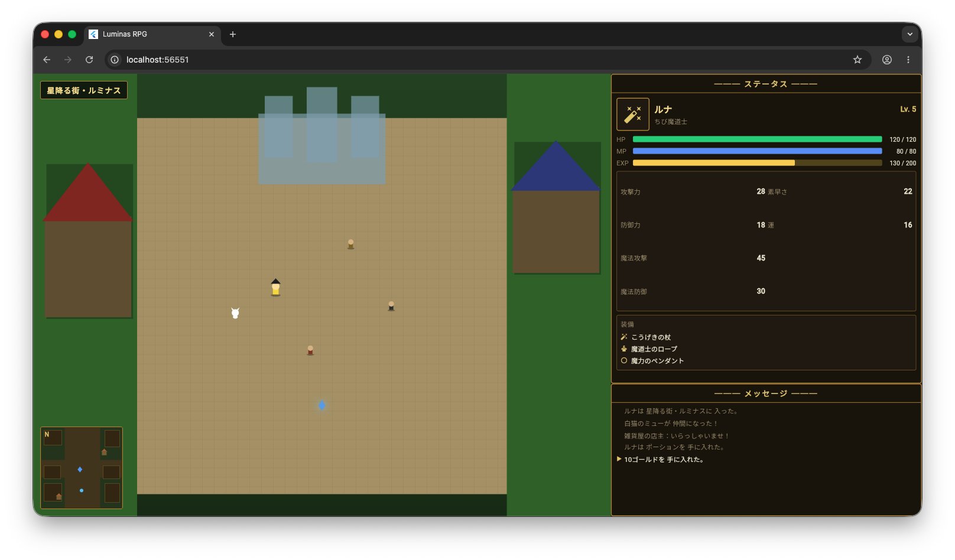Select equipment item 魔力のペンダント
This screenshot has height=560, width=955.
pos(657,361)
